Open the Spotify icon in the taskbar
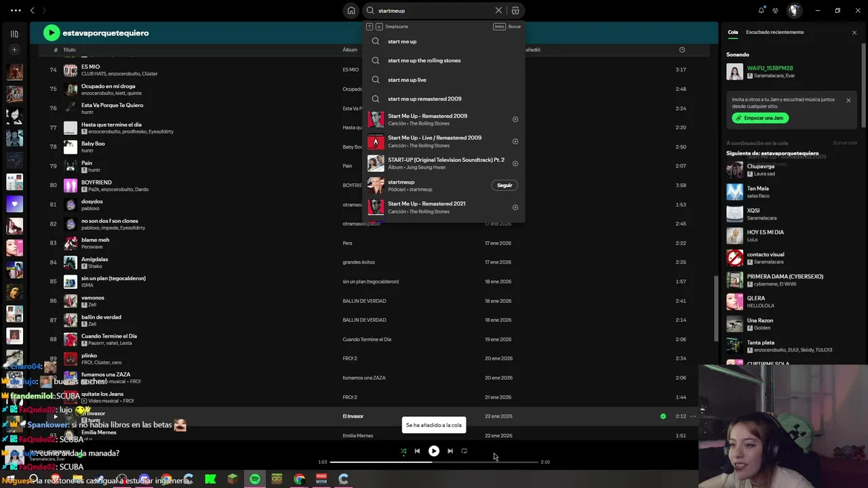 click(x=254, y=479)
